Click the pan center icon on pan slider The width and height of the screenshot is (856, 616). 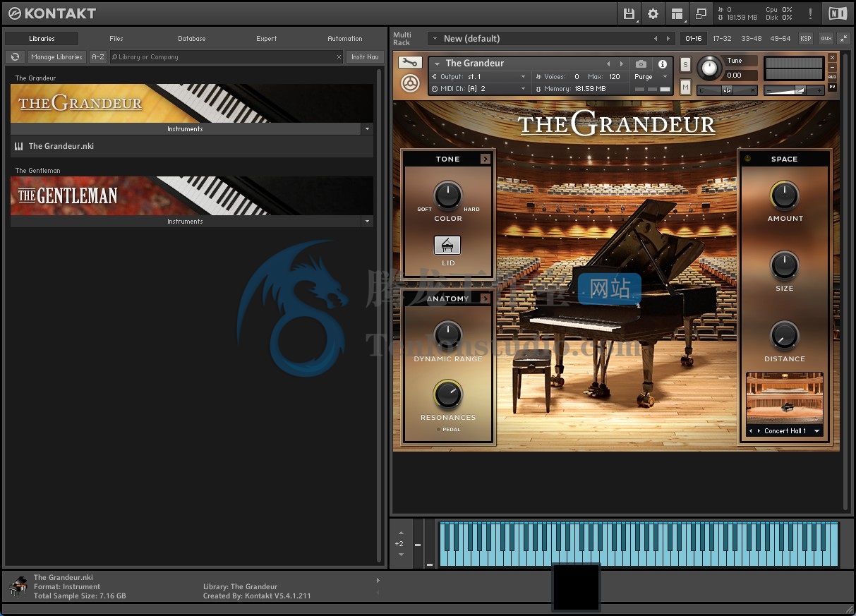tap(727, 90)
